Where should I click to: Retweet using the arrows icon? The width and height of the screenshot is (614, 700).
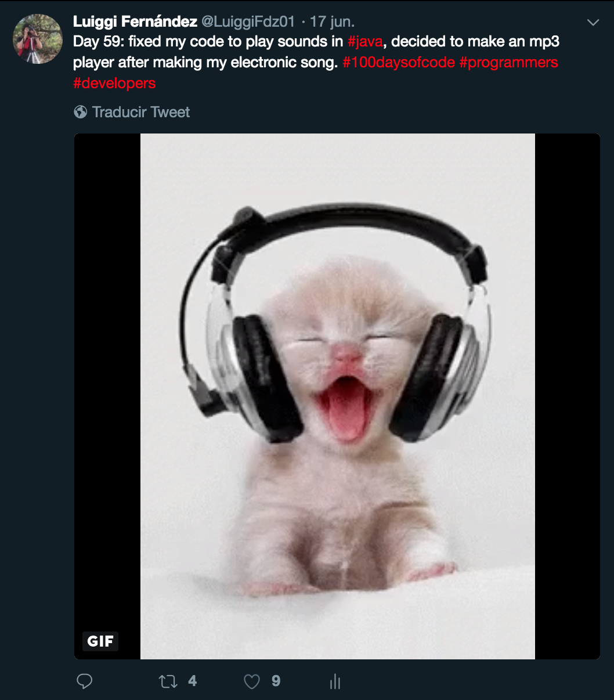click(168, 681)
